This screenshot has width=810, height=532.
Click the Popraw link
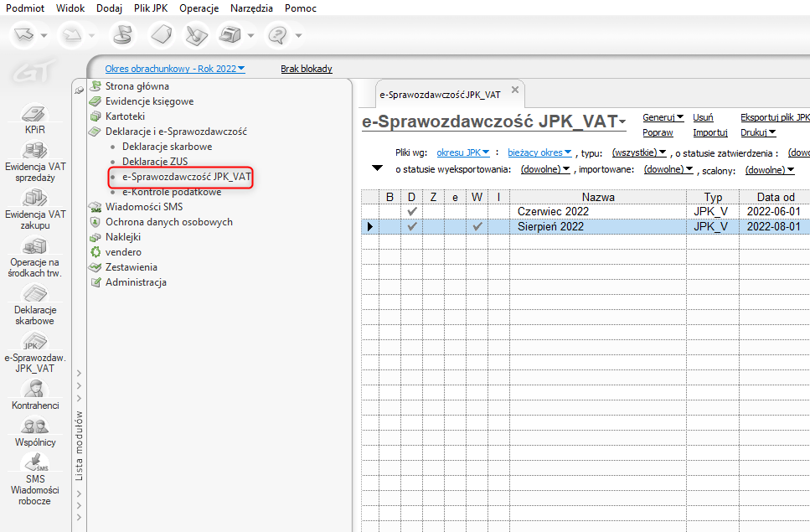coord(658,132)
